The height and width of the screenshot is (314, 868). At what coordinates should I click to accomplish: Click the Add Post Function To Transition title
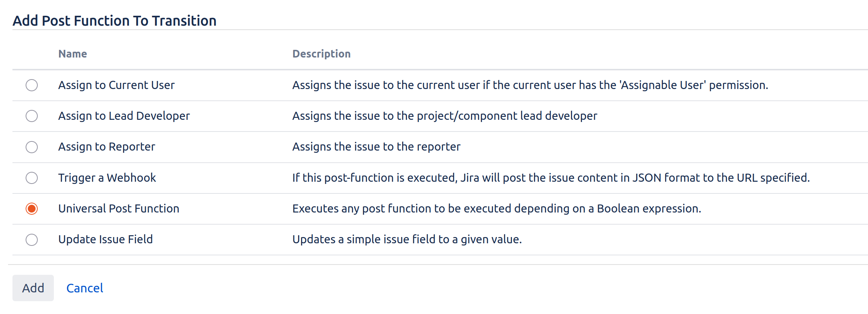pos(114,21)
